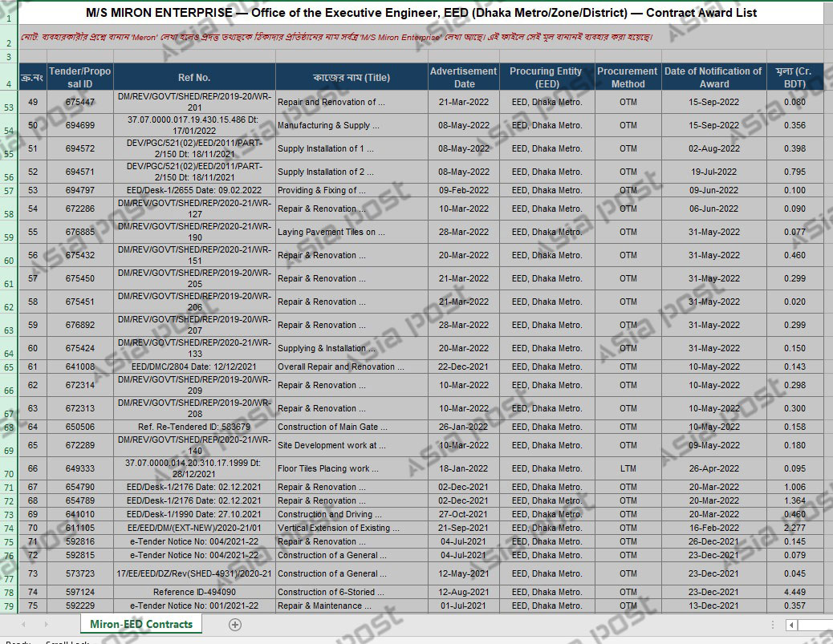Click the Procurement Method header cell
This screenshot has height=644, width=833.
628,77
